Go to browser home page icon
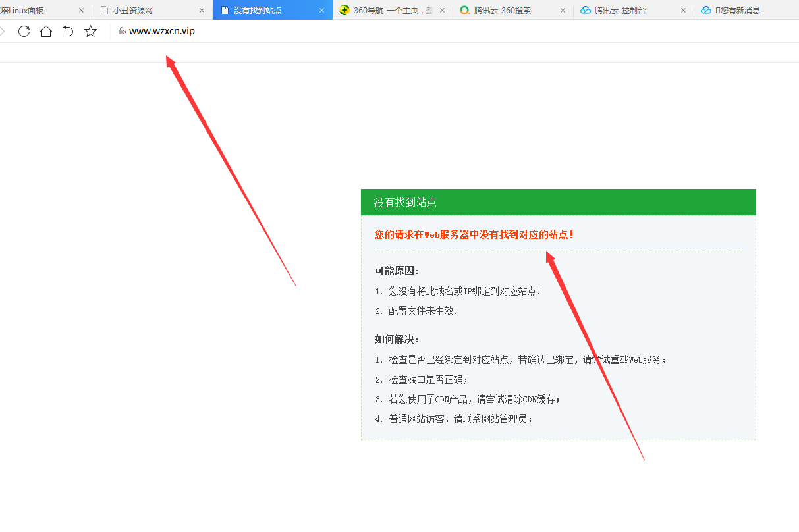This screenshot has width=799, height=532. pyautogui.click(x=46, y=31)
